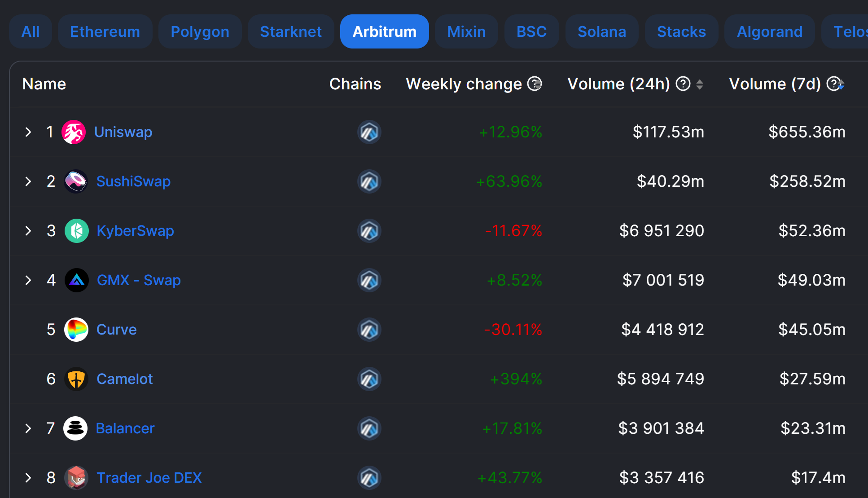
Task: Click the Uniswap logo icon
Action: pyautogui.click(x=74, y=132)
